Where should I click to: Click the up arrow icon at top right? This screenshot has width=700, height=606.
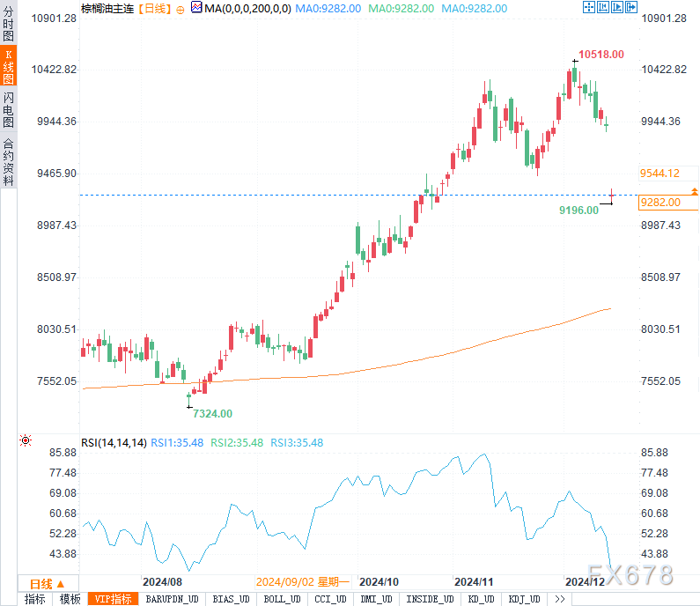pyautogui.click(x=604, y=6)
